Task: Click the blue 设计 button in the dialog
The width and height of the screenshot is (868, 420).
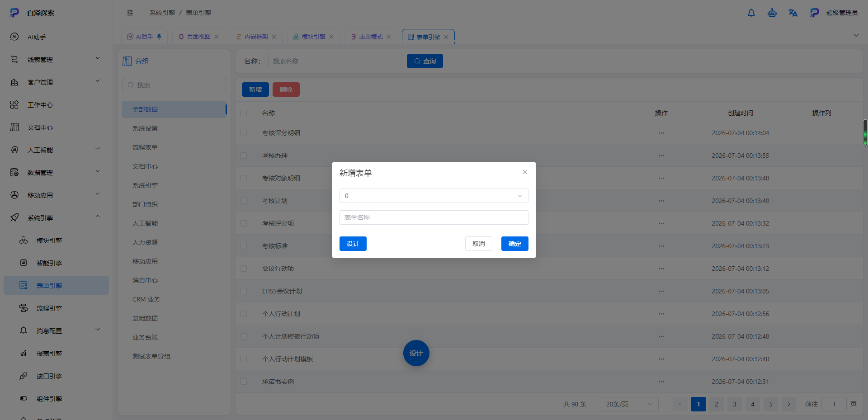Action: point(353,244)
